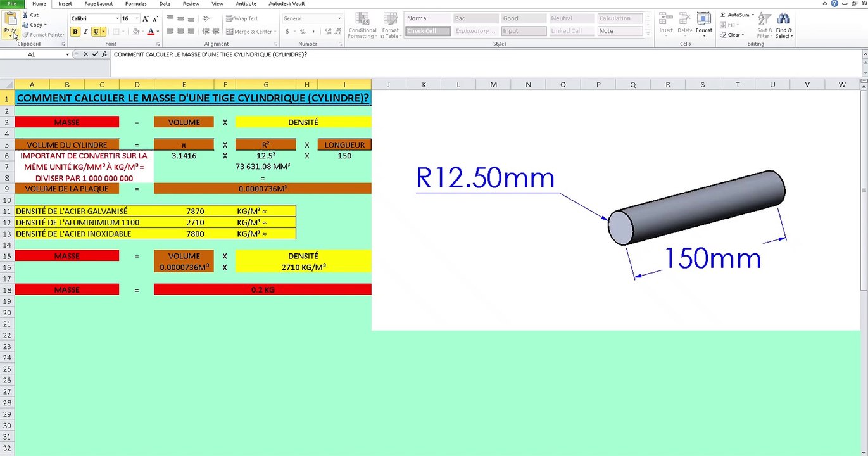Image resolution: width=868 pixels, height=456 pixels.
Task: Align cell text to top
Action: click(x=170, y=18)
